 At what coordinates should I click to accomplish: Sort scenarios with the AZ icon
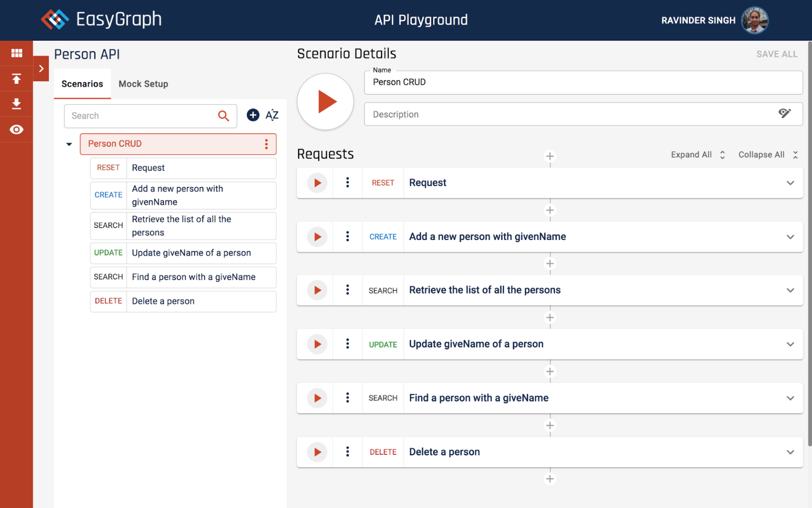point(272,115)
